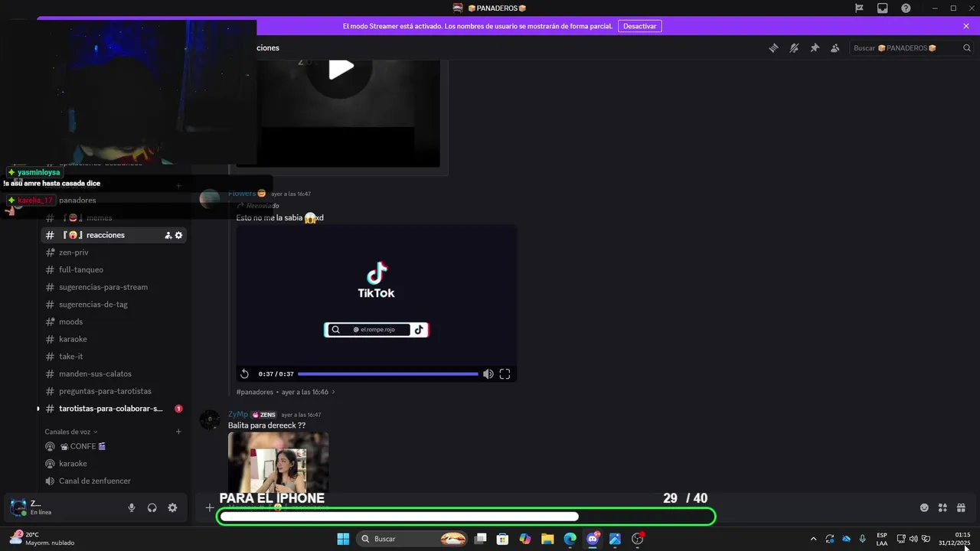
Task: Click Desactivar to turn off Streamer mode
Action: tap(639, 26)
